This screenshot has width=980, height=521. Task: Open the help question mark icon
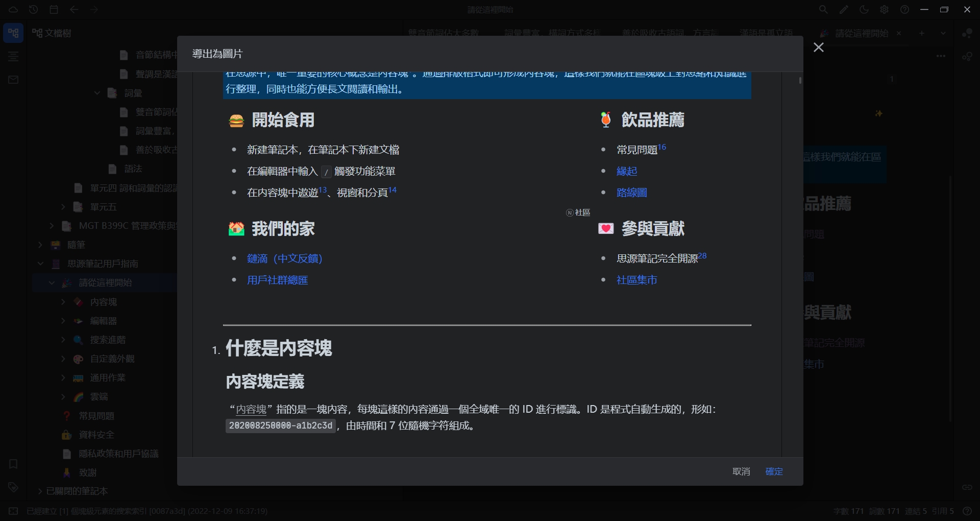(x=904, y=10)
